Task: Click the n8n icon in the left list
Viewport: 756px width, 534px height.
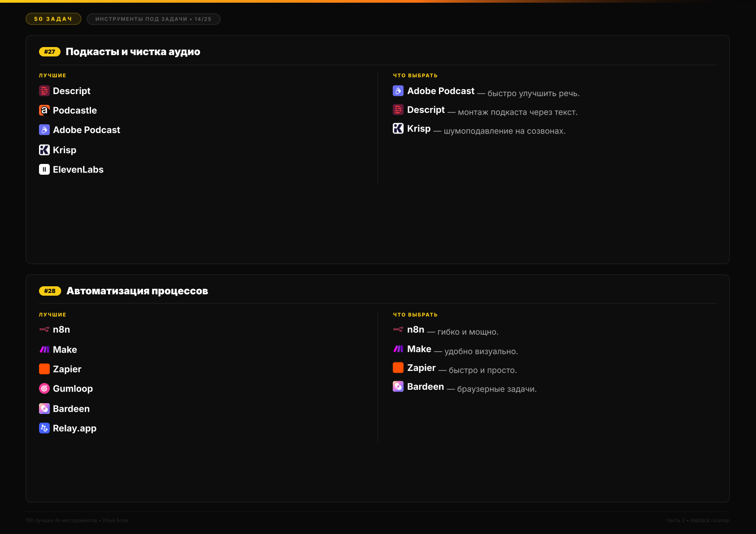Action: click(x=44, y=330)
